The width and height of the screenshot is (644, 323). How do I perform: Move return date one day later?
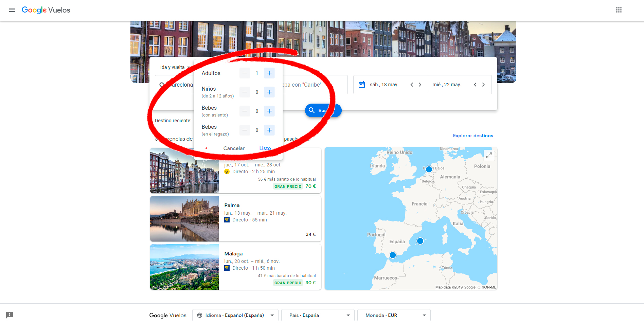click(483, 85)
